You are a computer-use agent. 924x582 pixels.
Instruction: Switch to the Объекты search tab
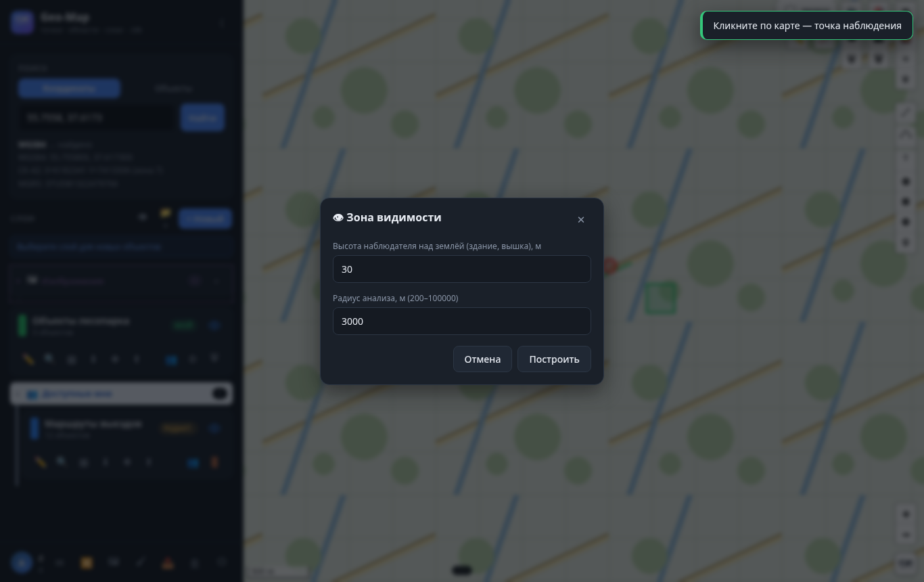[173, 89]
